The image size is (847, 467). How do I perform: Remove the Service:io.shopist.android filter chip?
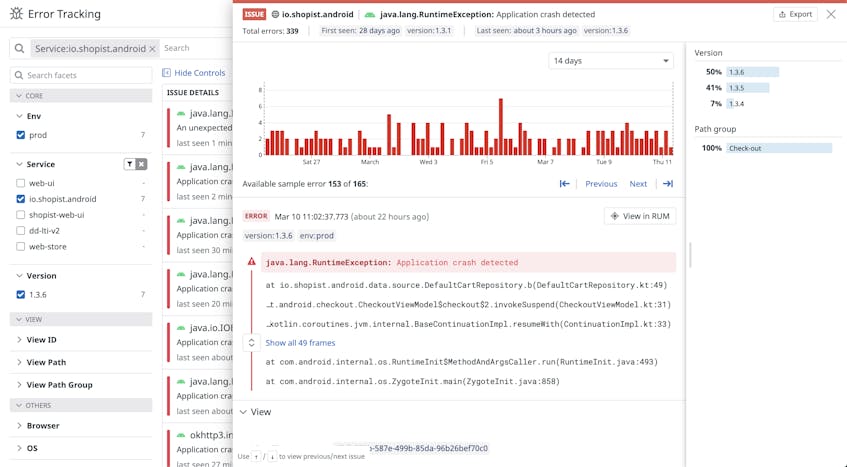[x=152, y=49]
